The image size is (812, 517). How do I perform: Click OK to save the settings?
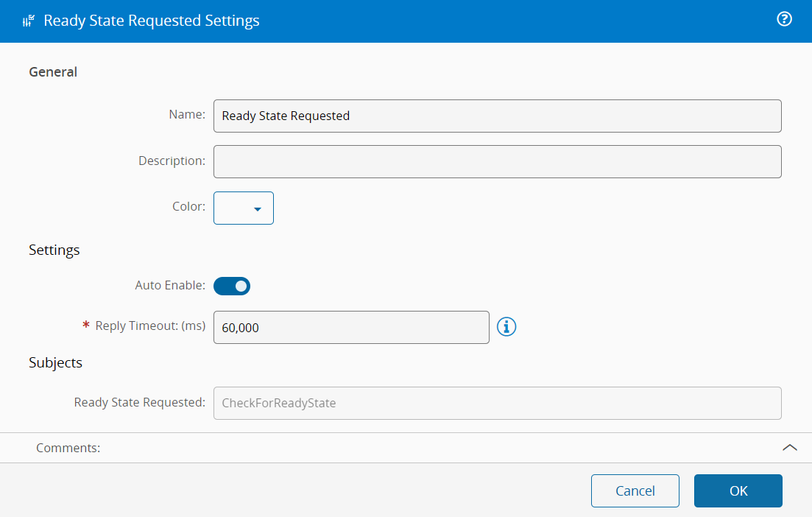coord(738,490)
